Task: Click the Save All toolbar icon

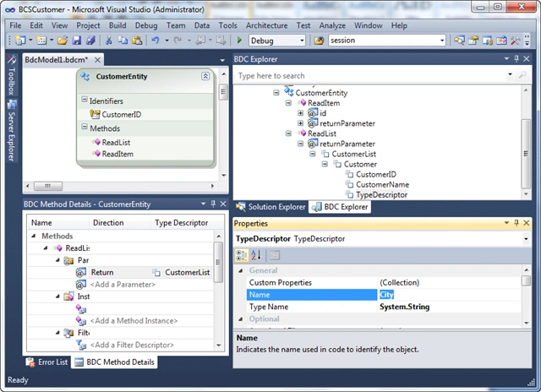Action: (90, 41)
